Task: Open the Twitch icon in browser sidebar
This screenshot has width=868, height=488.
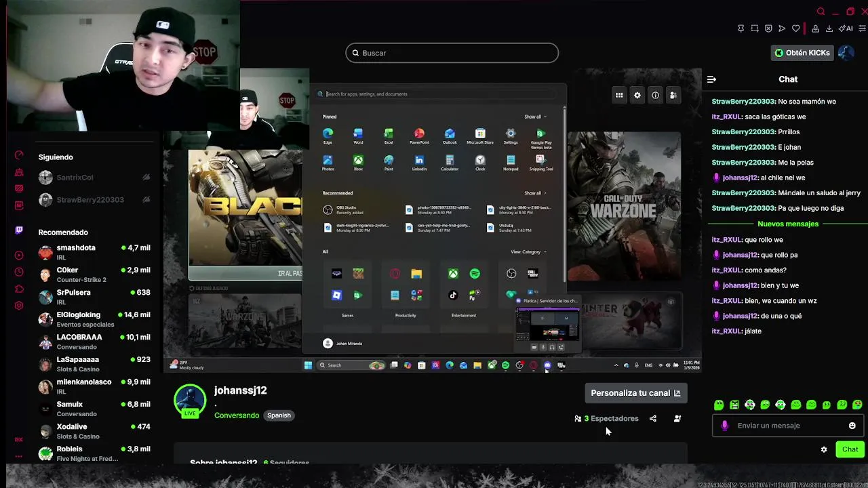Action: (19, 230)
